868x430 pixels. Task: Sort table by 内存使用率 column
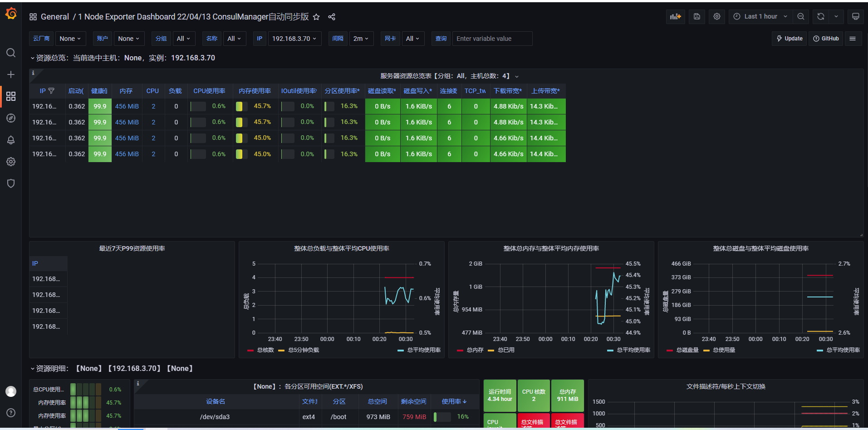coord(255,91)
